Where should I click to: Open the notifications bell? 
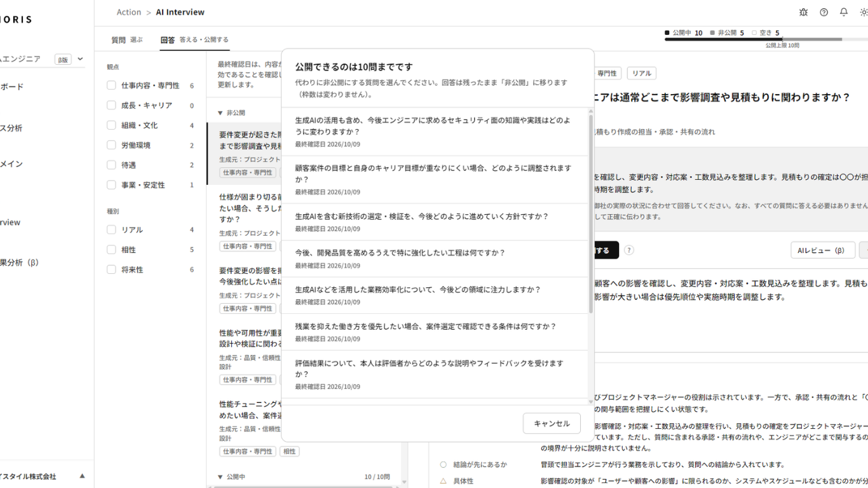844,12
